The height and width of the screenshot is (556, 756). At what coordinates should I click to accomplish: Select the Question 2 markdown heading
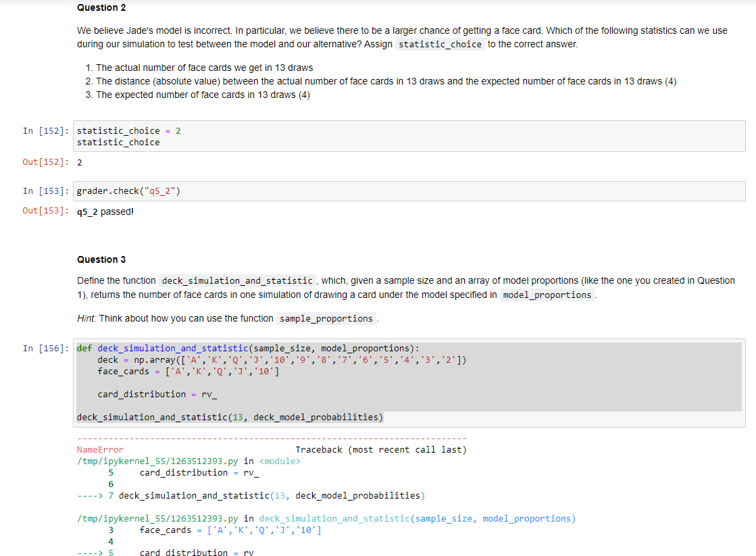coord(101,7)
